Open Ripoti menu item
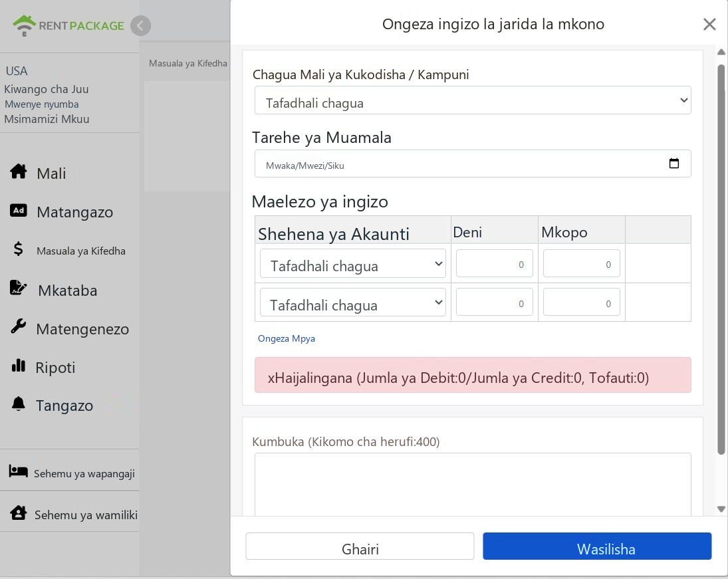 click(55, 368)
